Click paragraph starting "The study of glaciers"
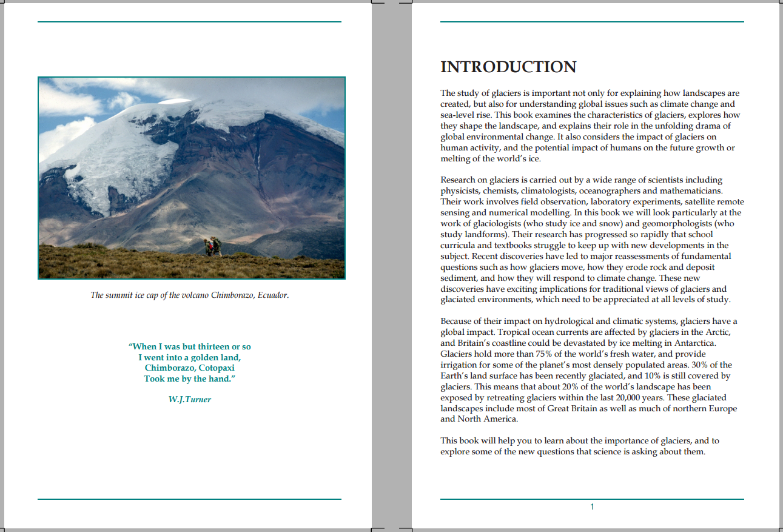783x532 pixels. [x=588, y=126]
